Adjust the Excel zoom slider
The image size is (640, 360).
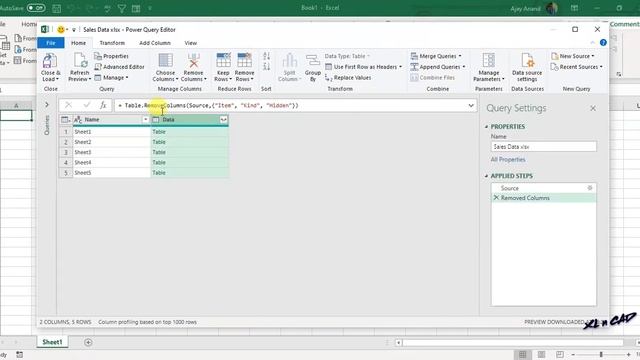click(x=601, y=355)
